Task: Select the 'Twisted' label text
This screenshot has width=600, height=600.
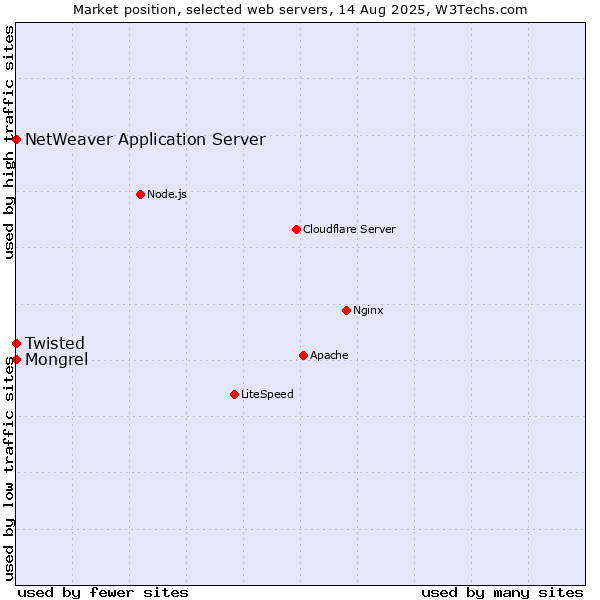Action: point(55,344)
